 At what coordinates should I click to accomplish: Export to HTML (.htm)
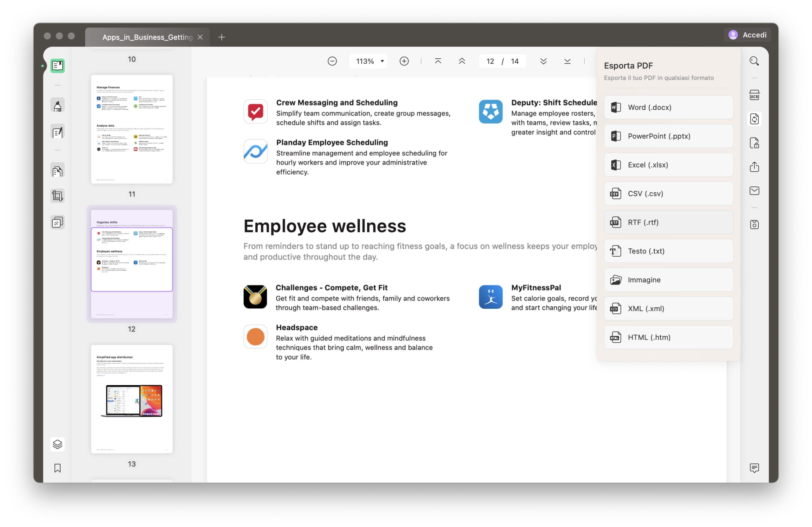point(668,337)
